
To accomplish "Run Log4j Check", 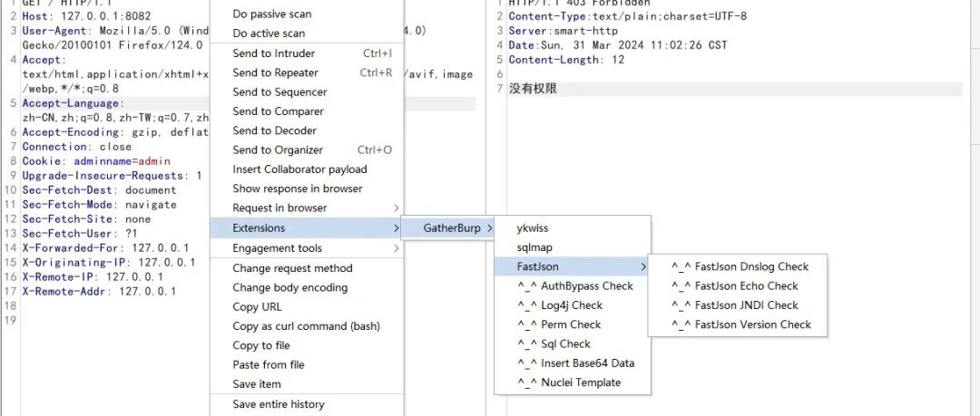I will tap(572, 305).
